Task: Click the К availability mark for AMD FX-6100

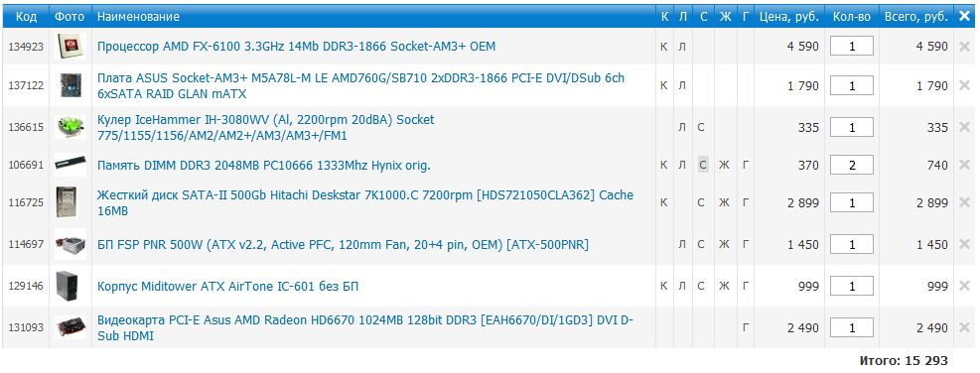Action: (x=663, y=47)
